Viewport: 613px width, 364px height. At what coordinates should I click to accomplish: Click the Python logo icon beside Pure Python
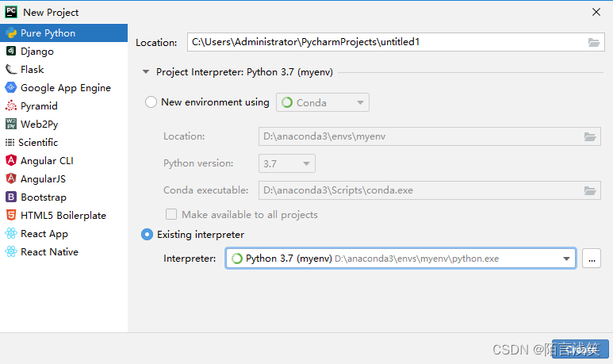[x=11, y=33]
